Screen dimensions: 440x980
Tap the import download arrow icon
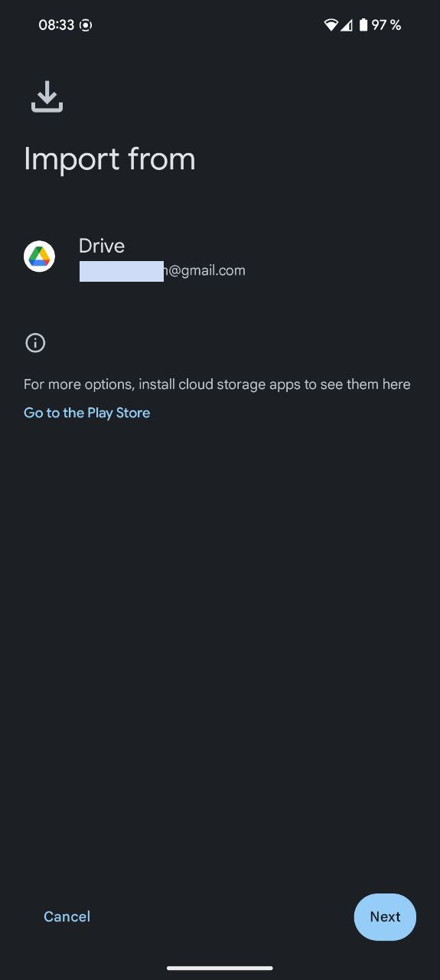47,97
